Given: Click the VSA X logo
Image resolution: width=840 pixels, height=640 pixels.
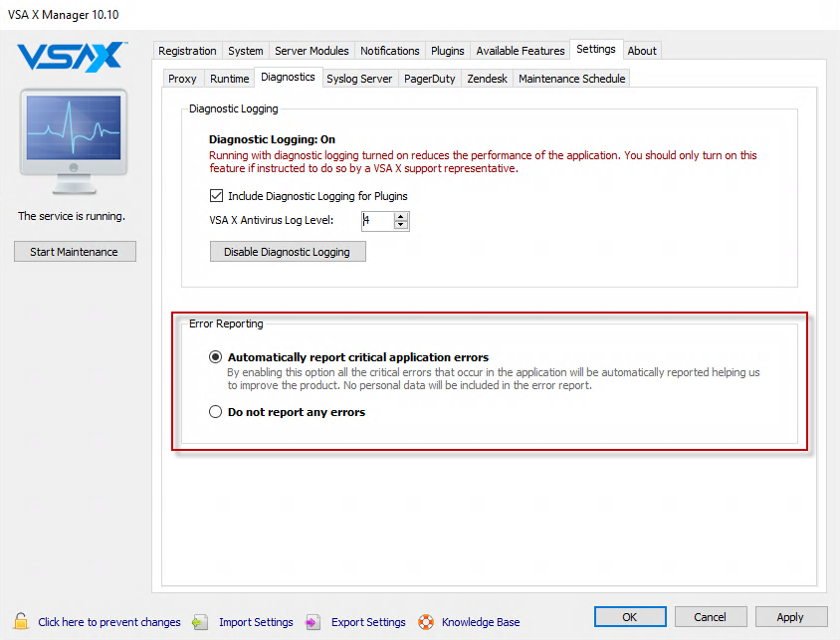Looking at the screenshot, I should 73,56.
